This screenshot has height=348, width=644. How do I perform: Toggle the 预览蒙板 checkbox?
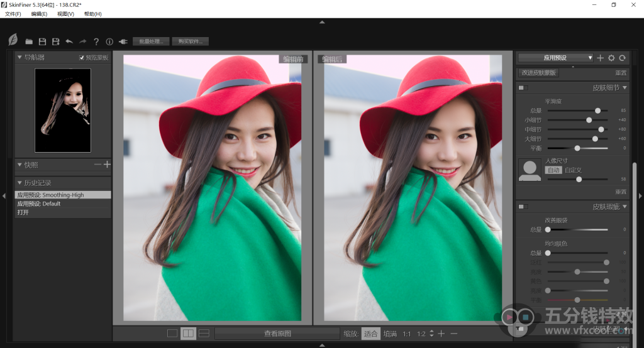[x=81, y=58]
